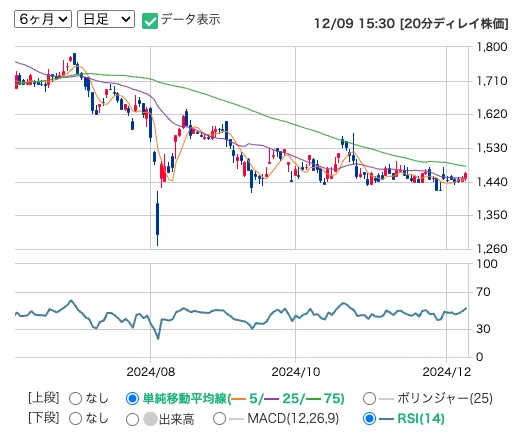Click the 出来高 label
The width and height of the screenshot is (523, 436).
tap(176, 419)
